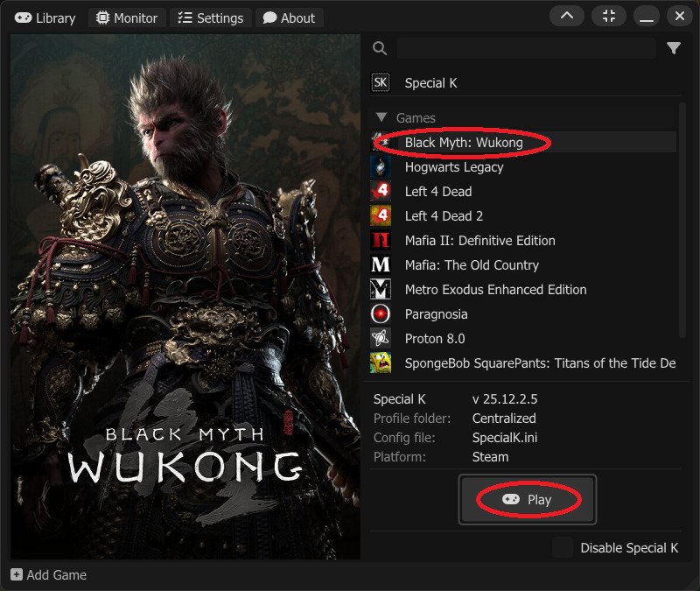This screenshot has width=700, height=591.
Task: Open the Settings tab
Action: [211, 18]
